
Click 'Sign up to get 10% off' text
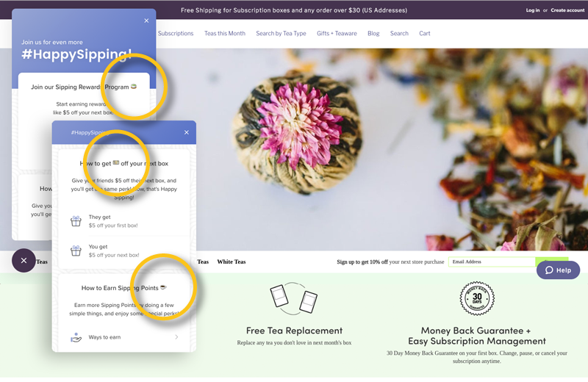(362, 262)
